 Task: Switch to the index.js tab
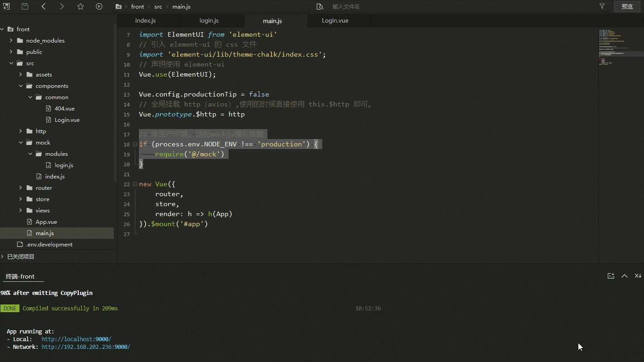click(146, 20)
